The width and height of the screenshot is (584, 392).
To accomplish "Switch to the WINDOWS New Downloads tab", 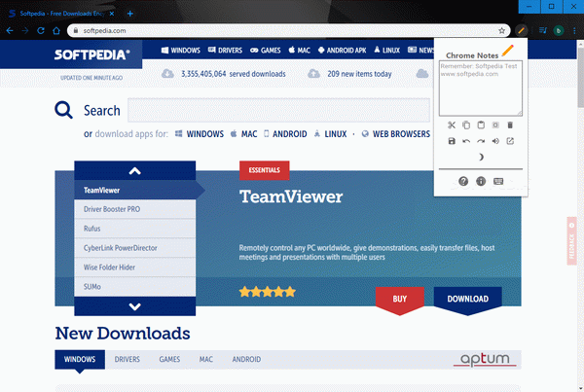I will point(80,360).
